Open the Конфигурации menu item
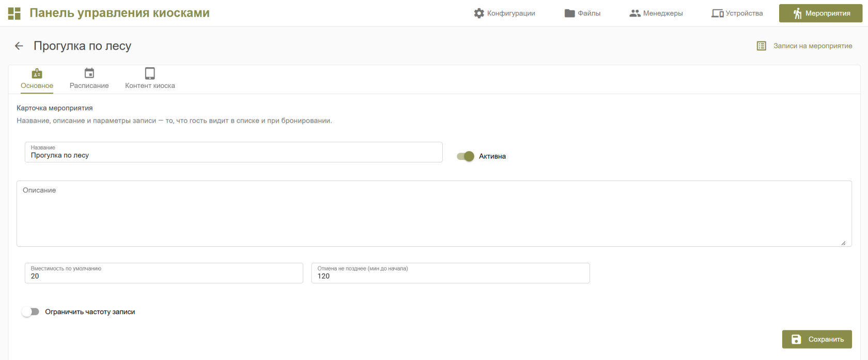Screen dimensions: 868x360 coord(504,13)
